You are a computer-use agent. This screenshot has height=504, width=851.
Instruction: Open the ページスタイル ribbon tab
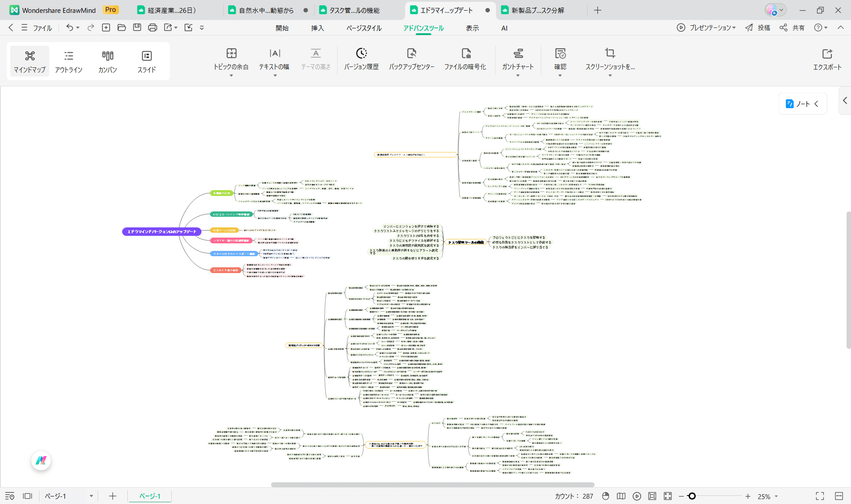click(364, 28)
